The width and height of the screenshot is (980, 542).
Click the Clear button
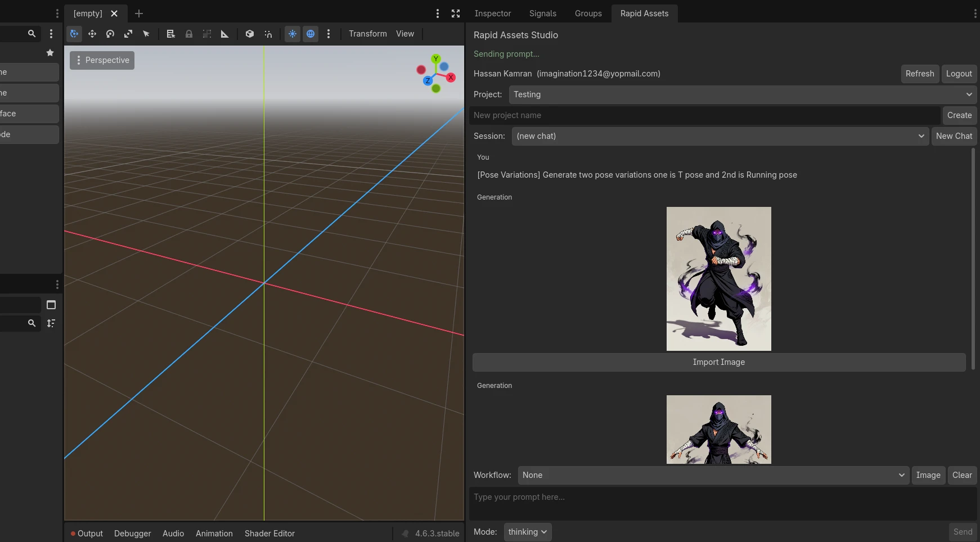click(x=962, y=475)
